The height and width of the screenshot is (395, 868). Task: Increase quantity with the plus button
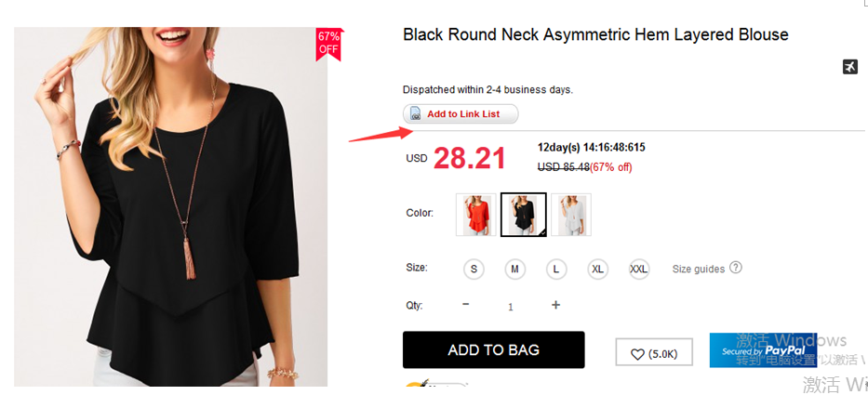(555, 305)
